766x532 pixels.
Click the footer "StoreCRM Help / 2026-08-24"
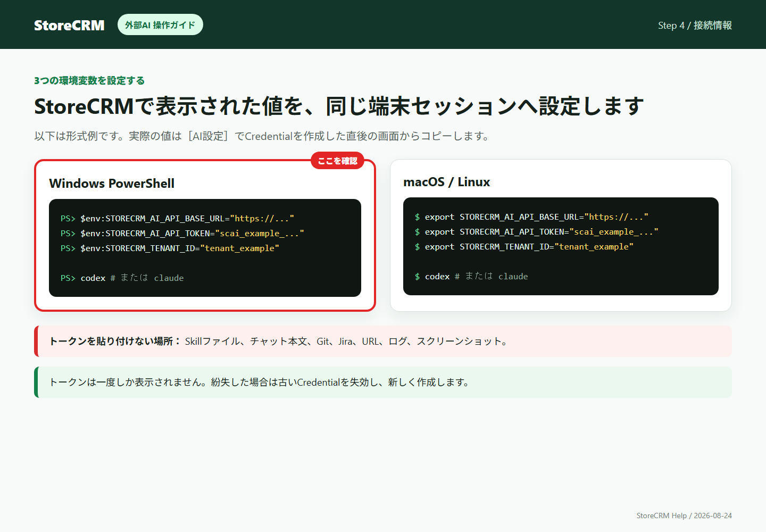click(684, 516)
